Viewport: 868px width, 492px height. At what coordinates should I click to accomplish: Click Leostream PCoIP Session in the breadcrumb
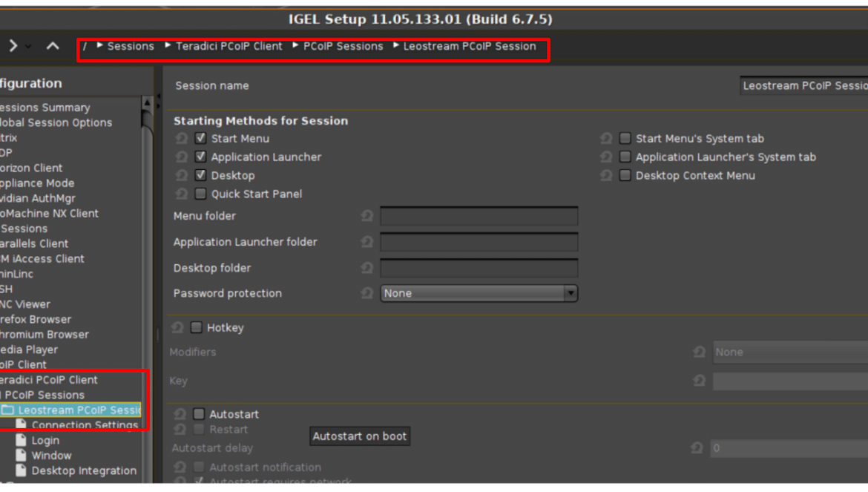470,46
